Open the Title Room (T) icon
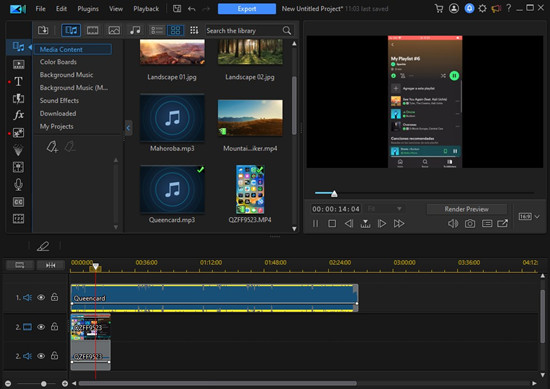Viewport: 550px width, 389px height. pos(18,81)
